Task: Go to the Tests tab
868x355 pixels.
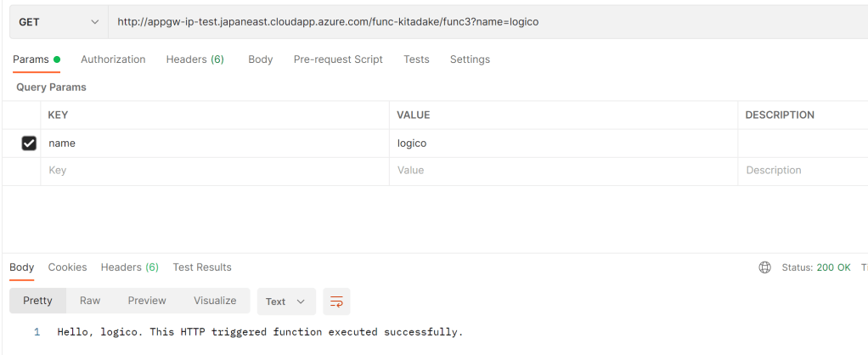Action: coord(416,59)
